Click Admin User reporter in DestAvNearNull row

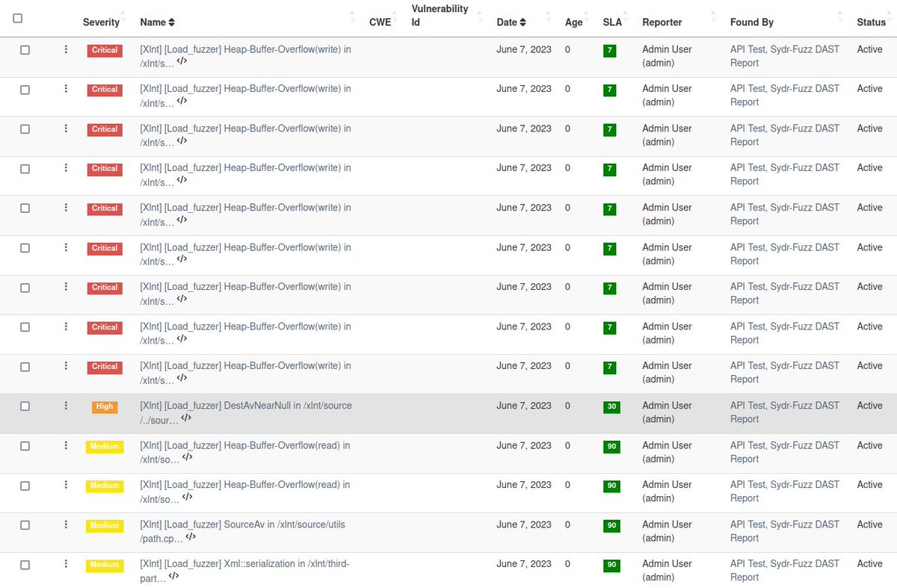point(667,412)
